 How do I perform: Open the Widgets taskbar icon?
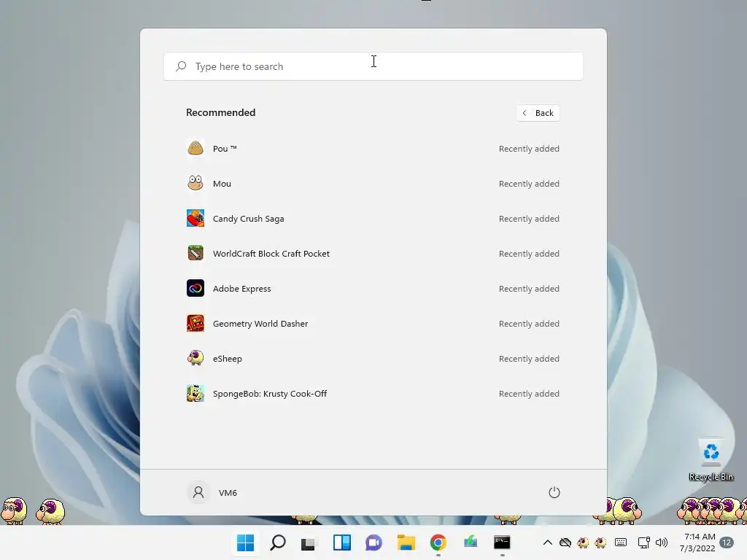pos(342,542)
